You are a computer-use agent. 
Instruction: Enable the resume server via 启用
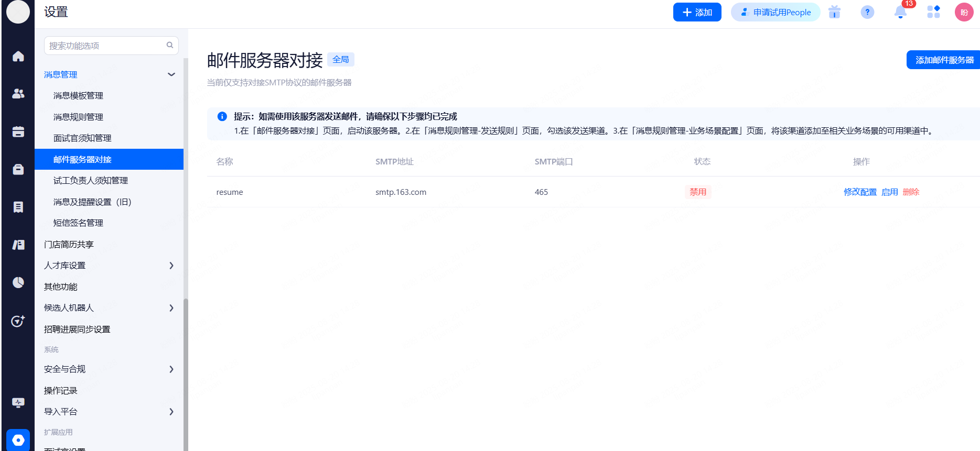889,192
